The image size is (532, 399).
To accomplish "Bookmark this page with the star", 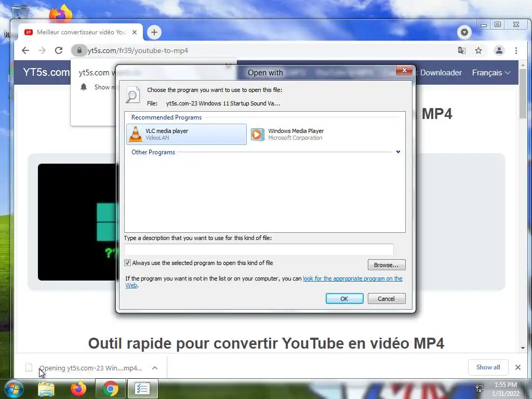I will 478,50.
